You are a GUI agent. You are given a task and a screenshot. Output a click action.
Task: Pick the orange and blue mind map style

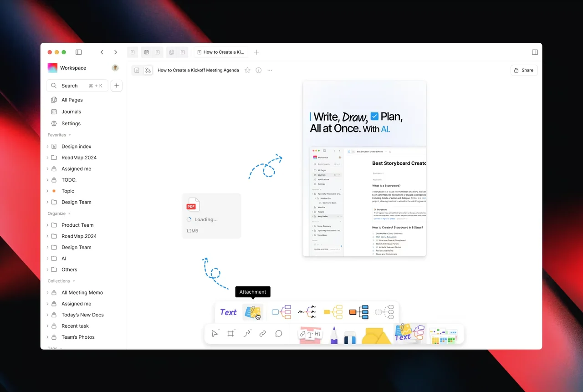[x=359, y=312]
